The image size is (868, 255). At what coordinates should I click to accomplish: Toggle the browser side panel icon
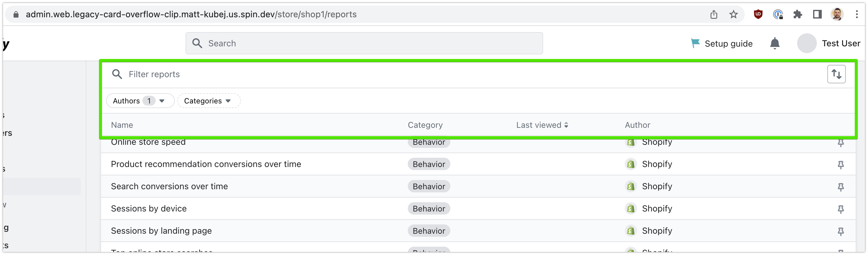tap(817, 15)
